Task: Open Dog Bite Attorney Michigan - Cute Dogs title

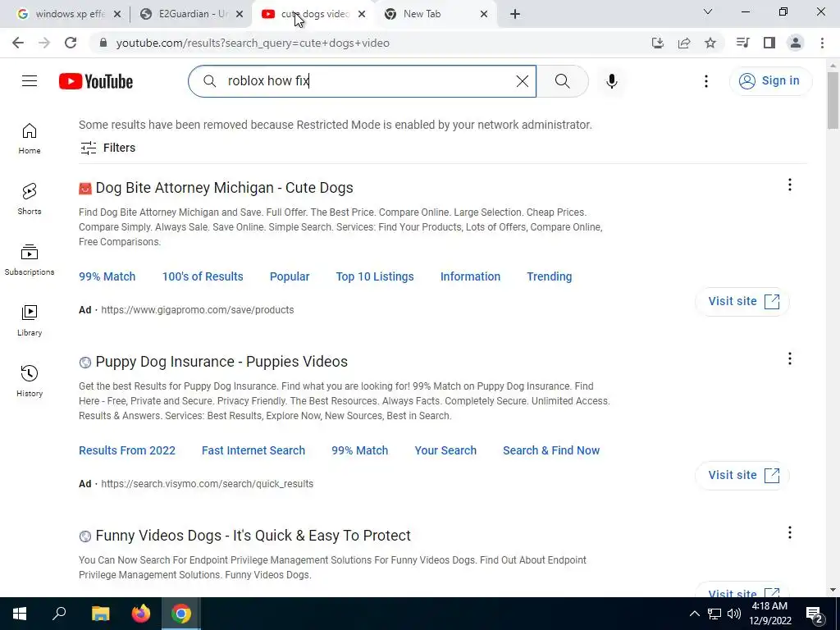Action: click(x=225, y=188)
